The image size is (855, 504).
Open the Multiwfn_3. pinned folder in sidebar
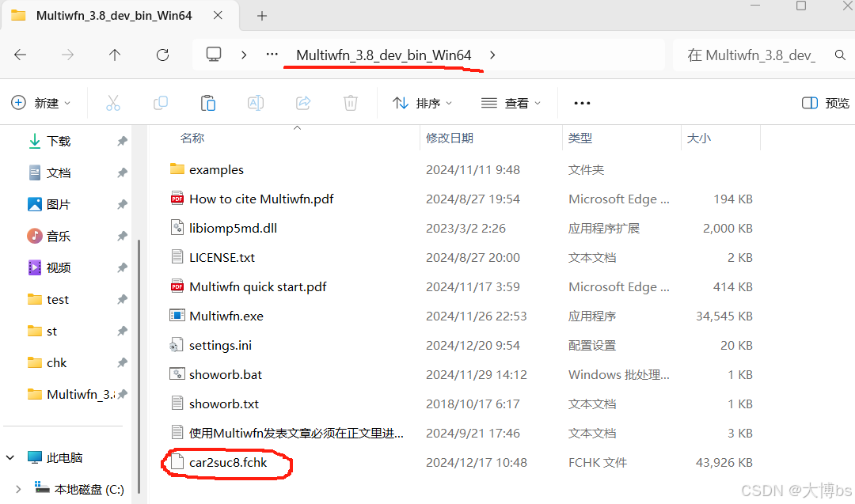point(81,394)
